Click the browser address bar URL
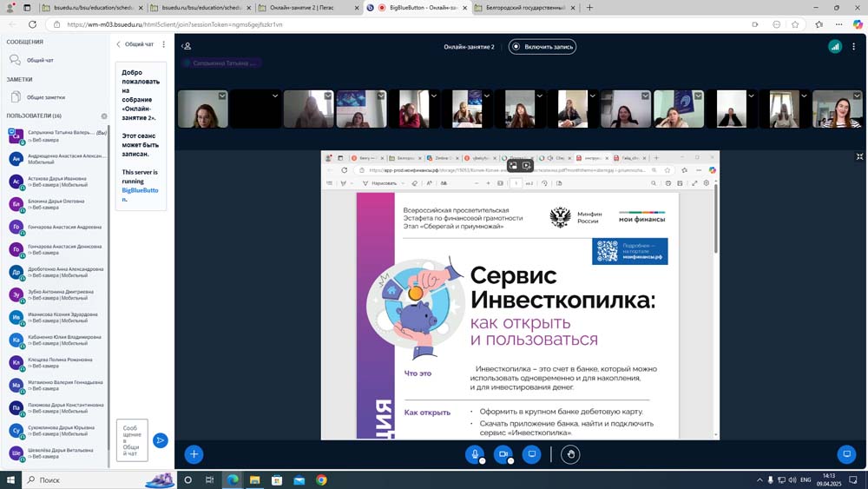Image resolution: width=868 pixels, height=489 pixels. point(174,24)
